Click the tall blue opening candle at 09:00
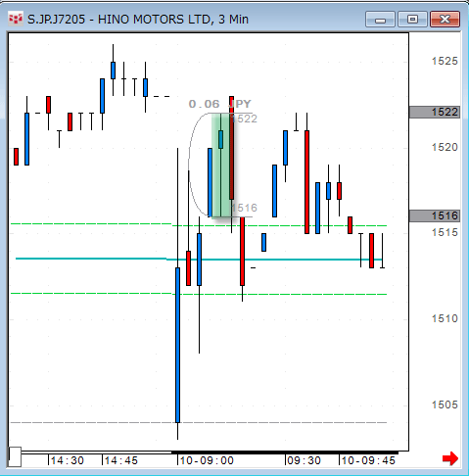 pyautogui.click(x=177, y=345)
